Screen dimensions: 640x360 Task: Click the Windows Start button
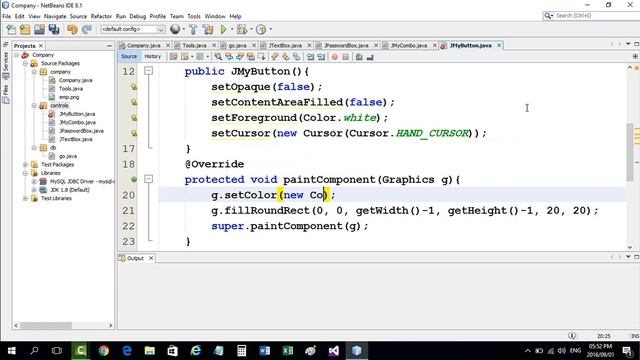point(11,351)
